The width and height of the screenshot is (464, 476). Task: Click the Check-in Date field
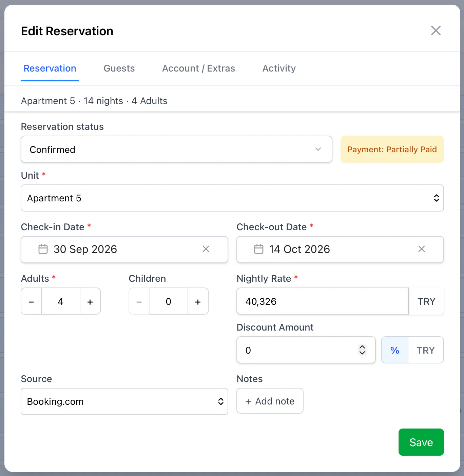click(124, 250)
